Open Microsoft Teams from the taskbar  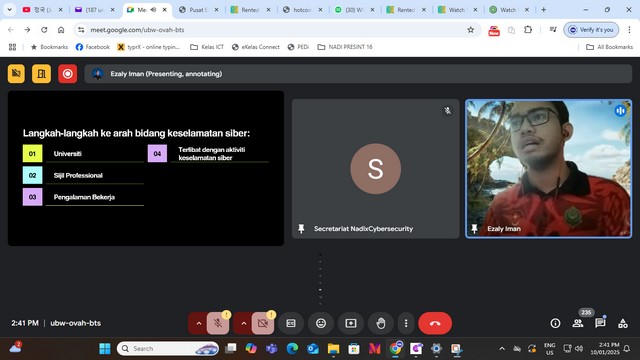(271, 349)
